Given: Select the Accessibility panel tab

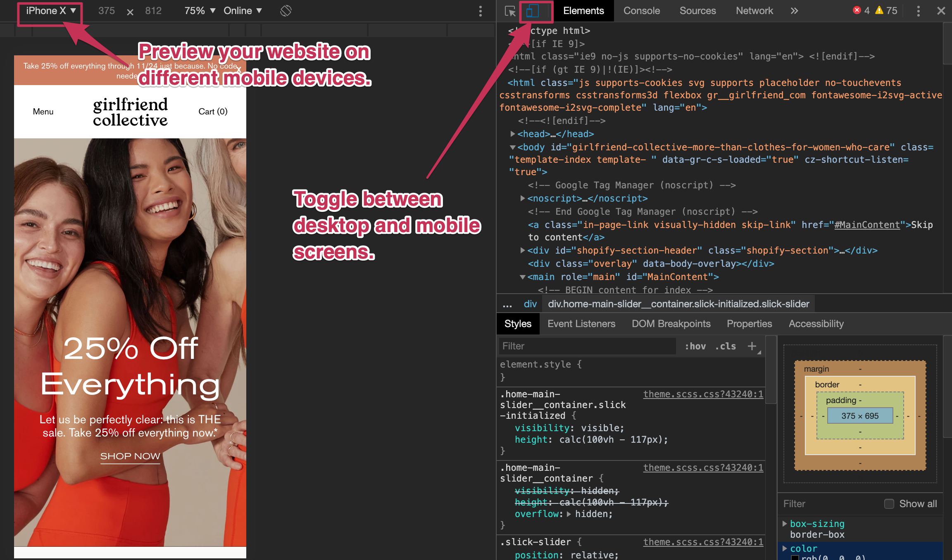Looking at the screenshot, I should (x=815, y=324).
